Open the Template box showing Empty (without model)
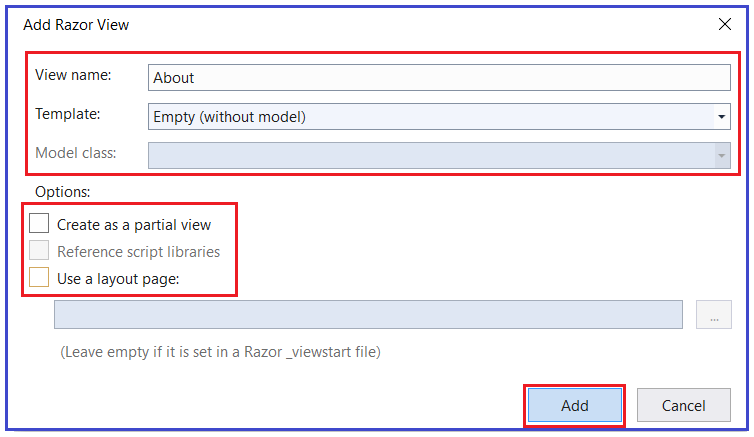The image size is (754, 437). (439, 117)
